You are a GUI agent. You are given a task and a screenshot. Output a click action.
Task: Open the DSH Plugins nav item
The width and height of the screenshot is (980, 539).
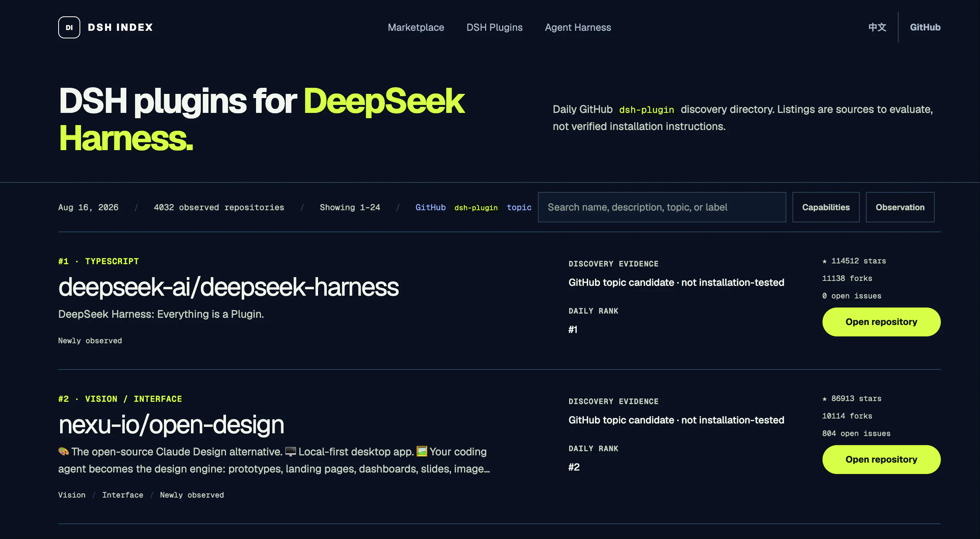pyautogui.click(x=495, y=27)
